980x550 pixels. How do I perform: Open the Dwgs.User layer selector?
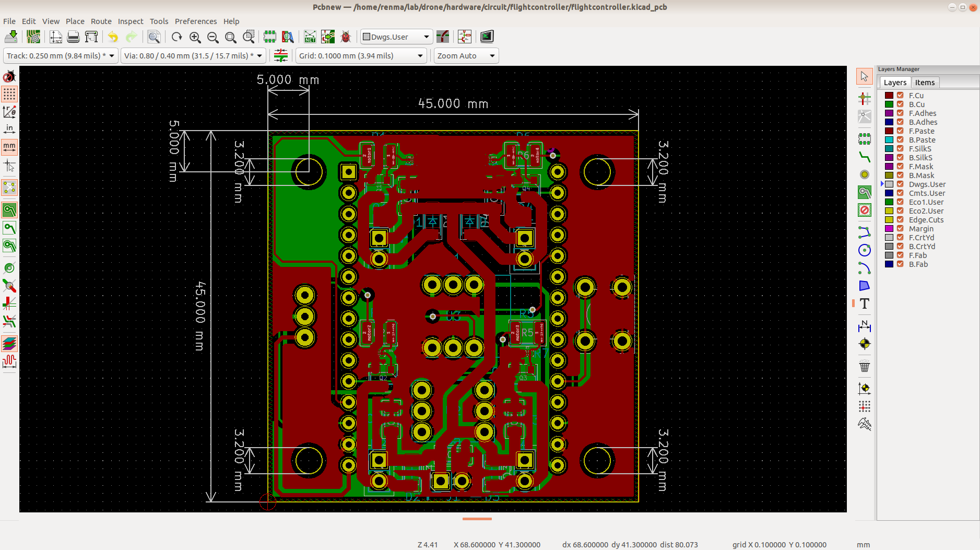[397, 37]
